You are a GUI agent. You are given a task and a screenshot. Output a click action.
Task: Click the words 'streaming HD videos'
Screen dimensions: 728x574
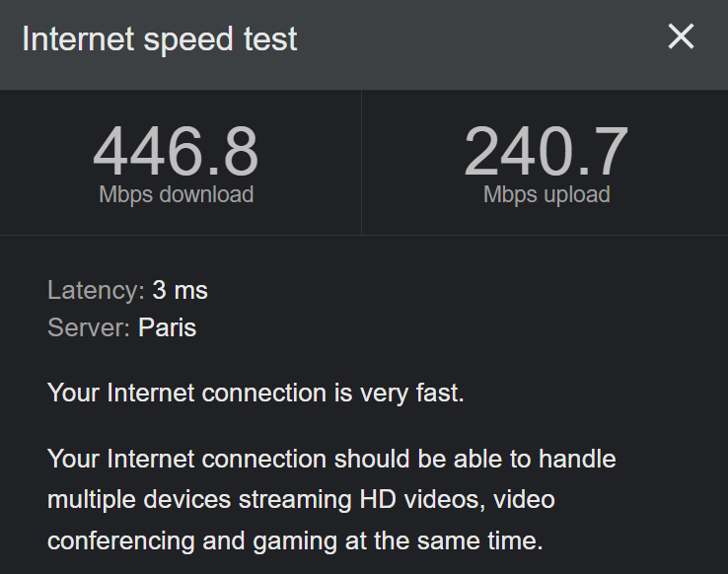coord(354,500)
